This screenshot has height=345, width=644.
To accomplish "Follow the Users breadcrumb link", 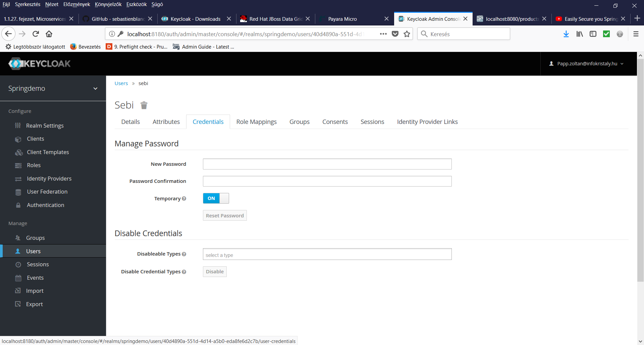I will point(121,83).
